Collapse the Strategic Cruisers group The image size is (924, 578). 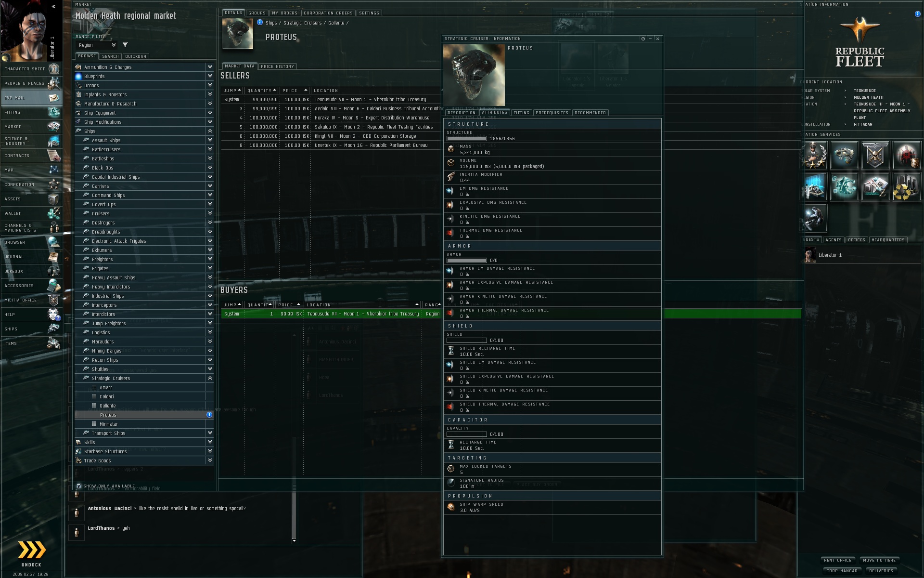coord(210,378)
